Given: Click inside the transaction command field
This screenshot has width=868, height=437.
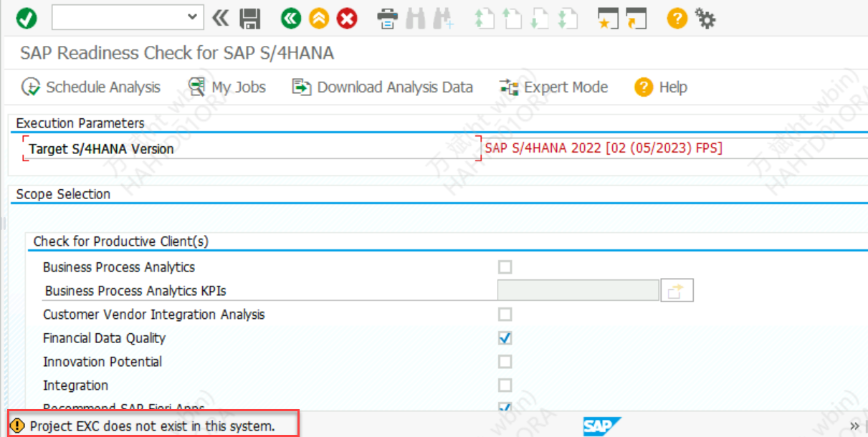Looking at the screenshot, I should coord(118,17).
